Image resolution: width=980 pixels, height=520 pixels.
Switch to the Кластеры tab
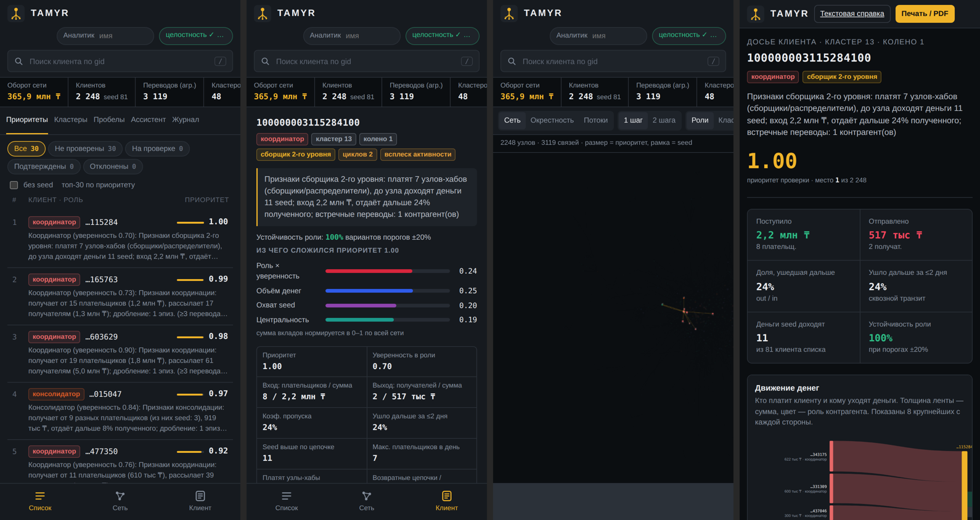71,120
